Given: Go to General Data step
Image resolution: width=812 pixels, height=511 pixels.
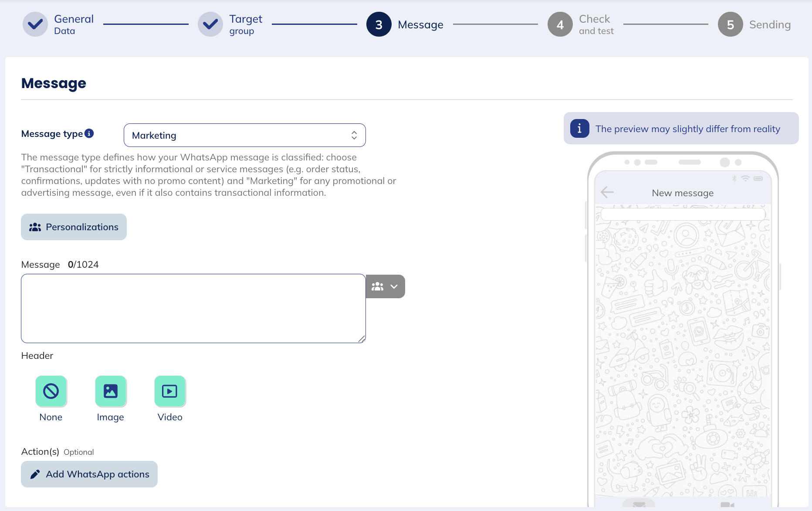Looking at the screenshot, I should point(73,24).
